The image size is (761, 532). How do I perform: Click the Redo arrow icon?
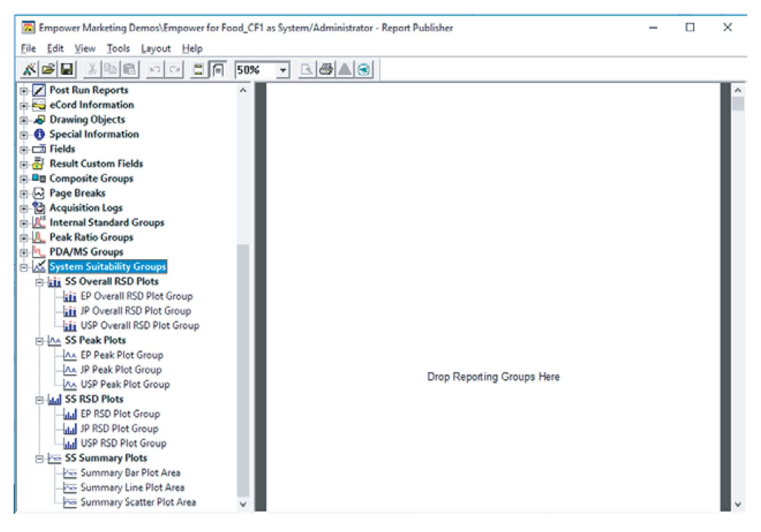tap(174, 70)
